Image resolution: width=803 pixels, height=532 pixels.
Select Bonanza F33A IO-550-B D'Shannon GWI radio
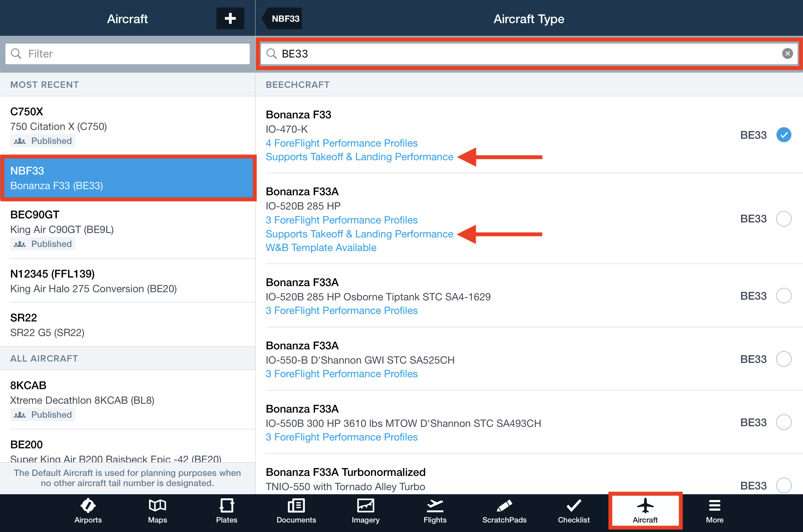pyautogui.click(x=784, y=359)
